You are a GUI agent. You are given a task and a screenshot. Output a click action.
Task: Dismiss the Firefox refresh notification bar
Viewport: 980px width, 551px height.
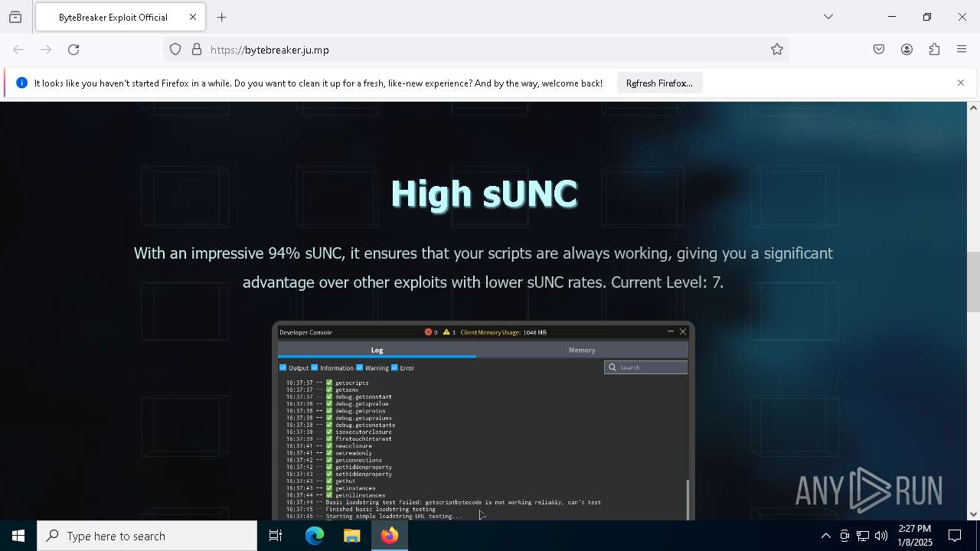(961, 83)
